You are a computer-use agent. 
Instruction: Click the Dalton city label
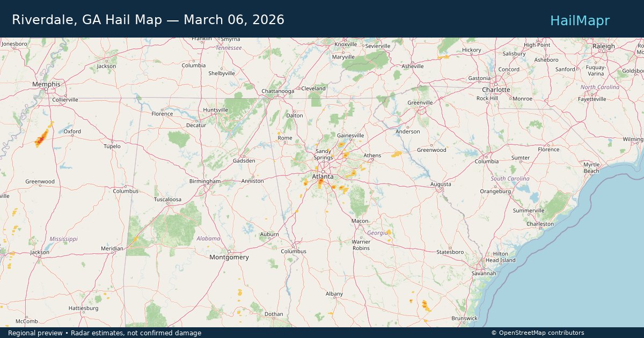pos(295,115)
